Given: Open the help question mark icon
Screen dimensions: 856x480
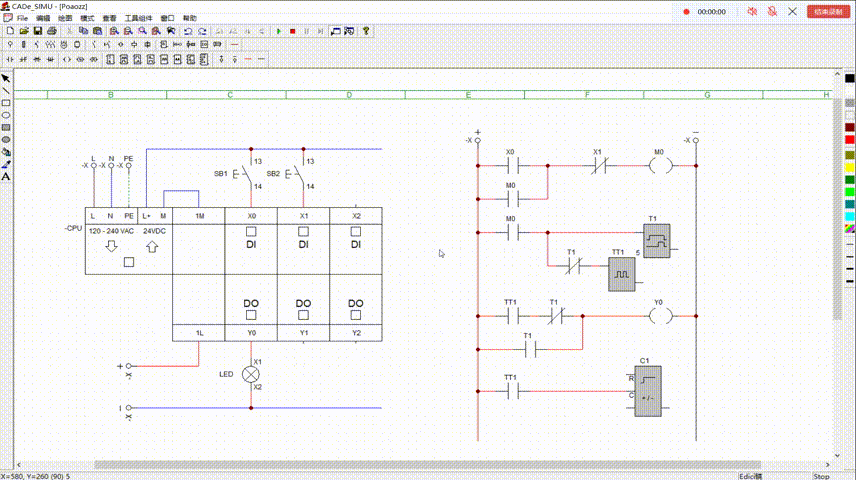Looking at the screenshot, I should pyautogui.click(x=366, y=31).
